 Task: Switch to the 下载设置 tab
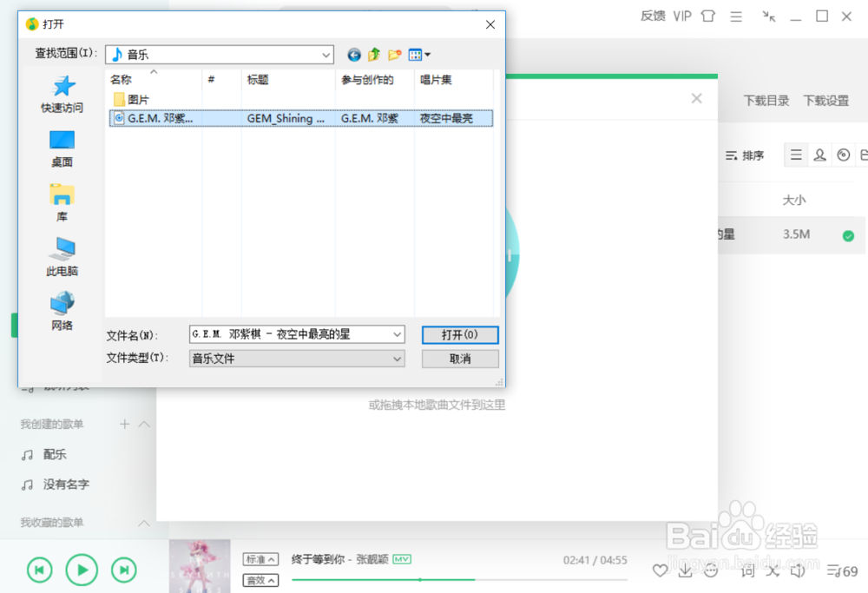828,100
